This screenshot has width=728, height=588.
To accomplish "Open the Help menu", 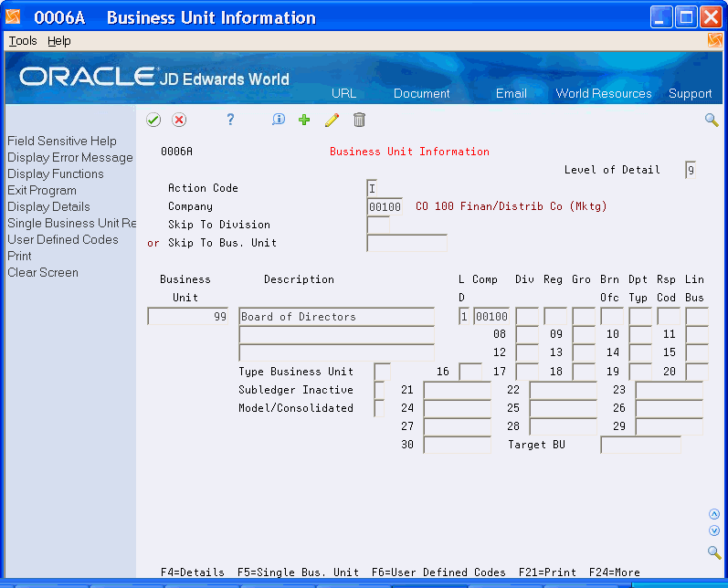I will 59,41.
